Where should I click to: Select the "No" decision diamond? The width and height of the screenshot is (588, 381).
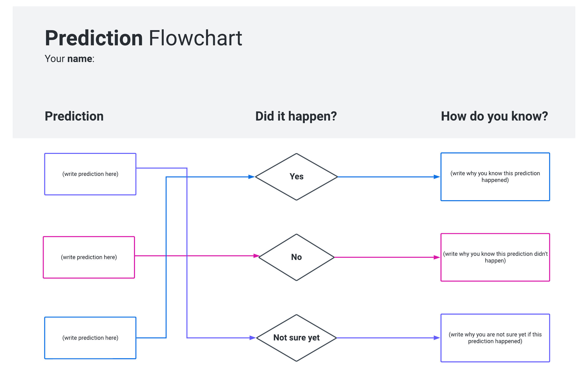[296, 258]
